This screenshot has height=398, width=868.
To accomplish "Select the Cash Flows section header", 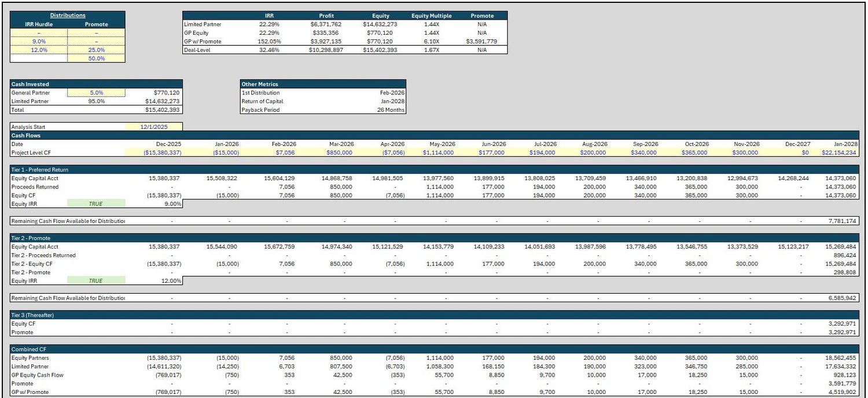I will (434, 136).
